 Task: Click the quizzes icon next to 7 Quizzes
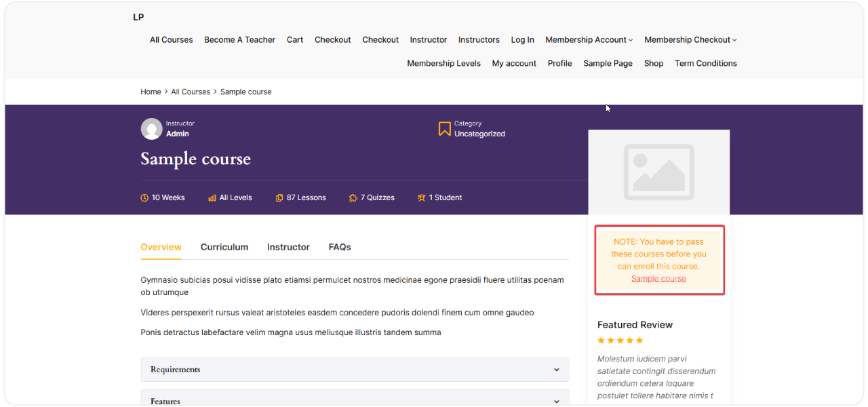352,197
